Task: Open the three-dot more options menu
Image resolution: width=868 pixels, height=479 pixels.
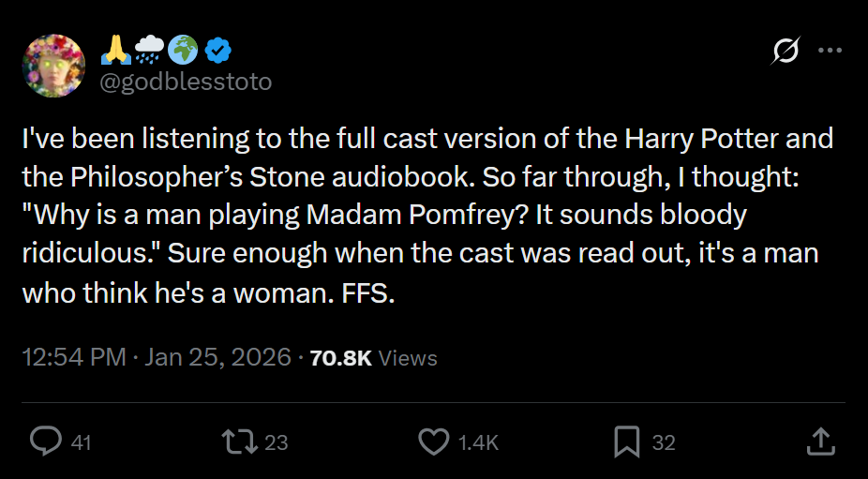Action: point(831,51)
